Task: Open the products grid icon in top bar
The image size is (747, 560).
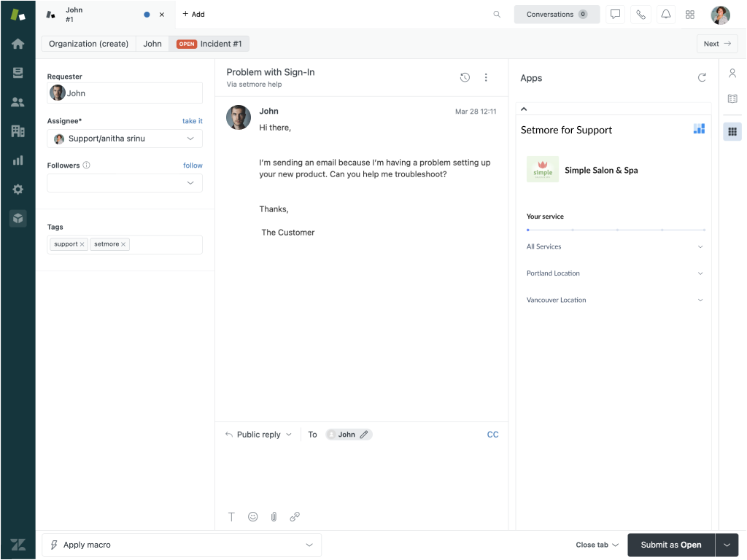Action: point(690,15)
